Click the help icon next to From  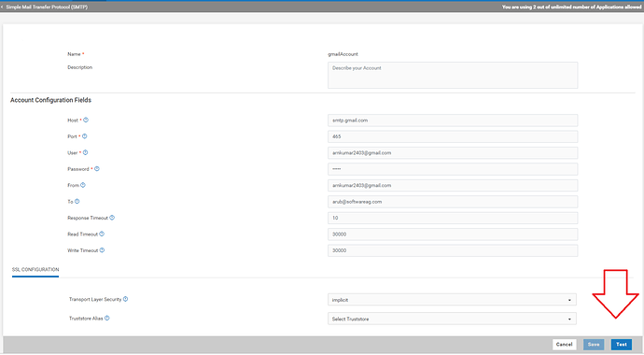click(83, 185)
